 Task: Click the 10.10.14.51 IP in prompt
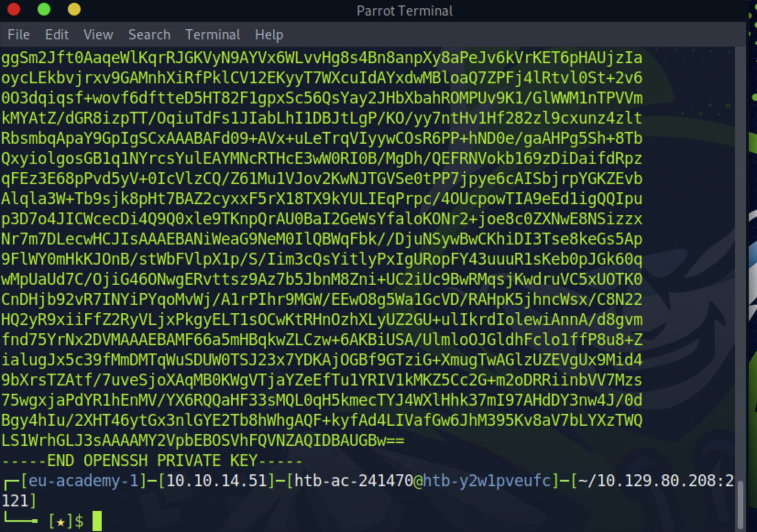pyautogui.click(x=216, y=481)
